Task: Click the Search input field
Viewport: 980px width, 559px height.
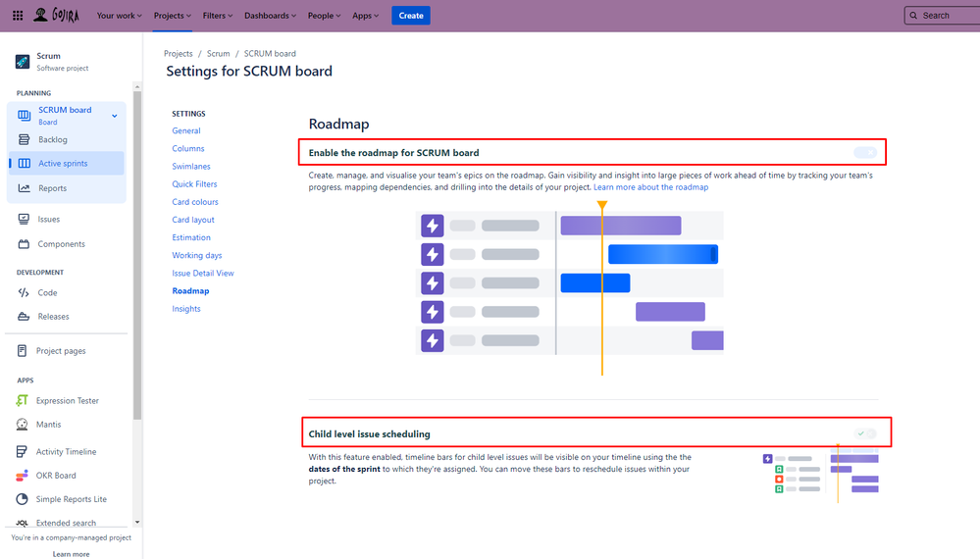Action: (x=942, y=16)
